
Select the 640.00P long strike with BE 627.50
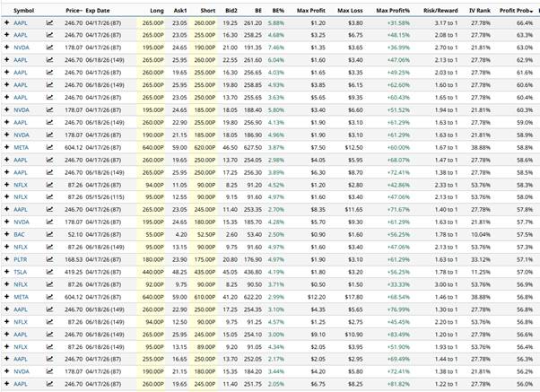(x=152, y=147)
